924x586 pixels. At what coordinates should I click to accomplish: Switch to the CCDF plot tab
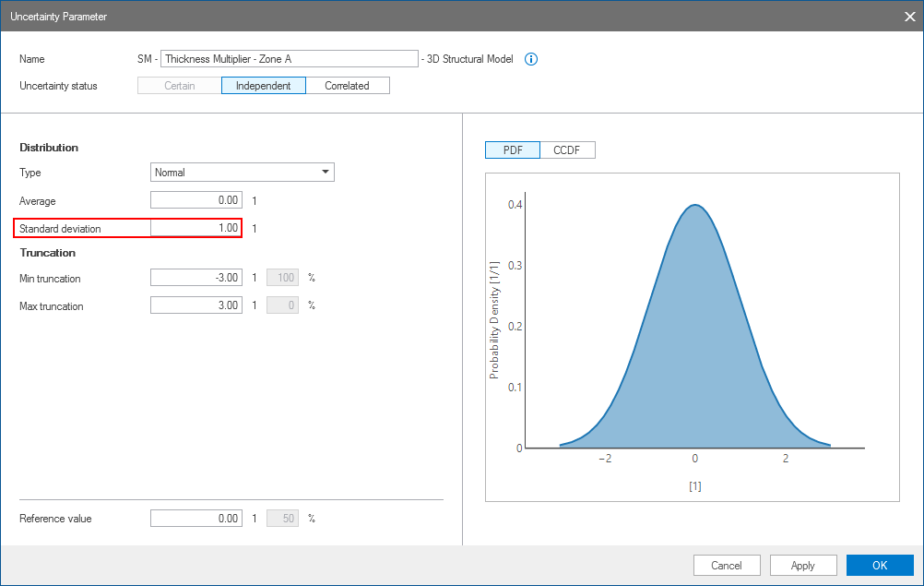(566, 150)
